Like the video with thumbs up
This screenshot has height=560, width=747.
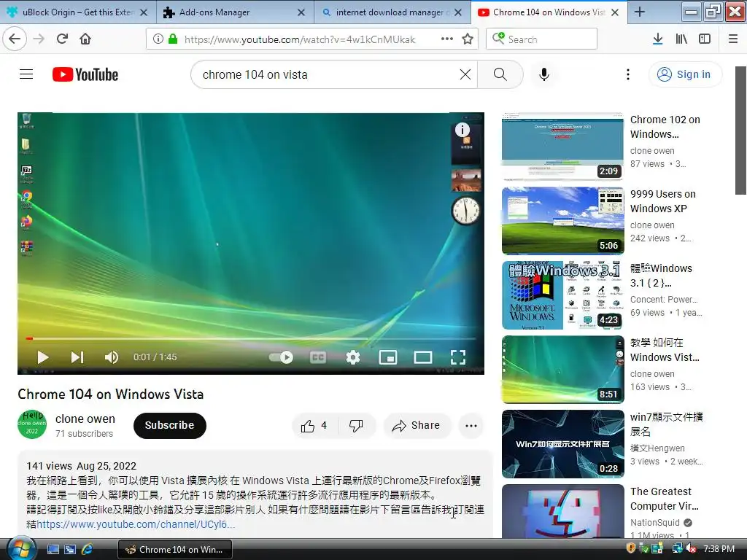pyautogui.click(x=314, y=426)
